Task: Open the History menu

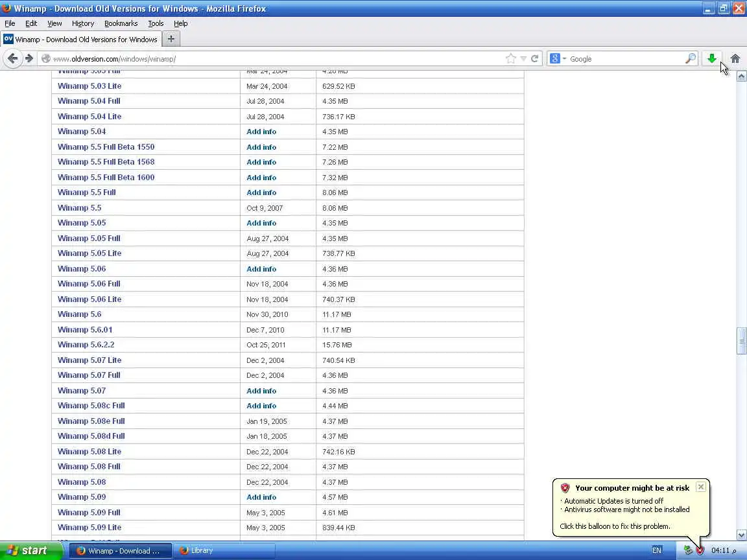Action: point(83,23)
